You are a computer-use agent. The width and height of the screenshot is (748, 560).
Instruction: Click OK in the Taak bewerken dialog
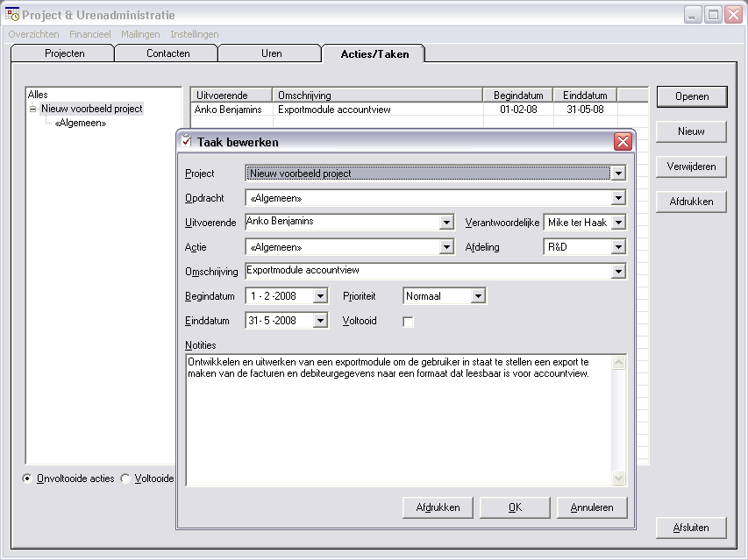coord(515,507)
